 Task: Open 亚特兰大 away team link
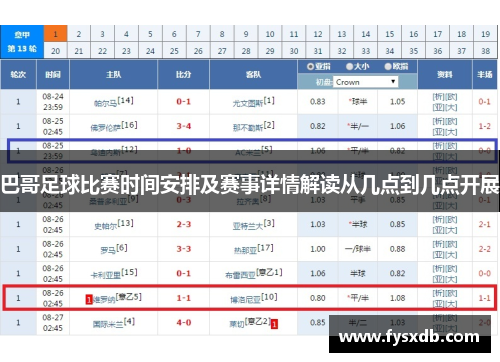pos(248,226)
